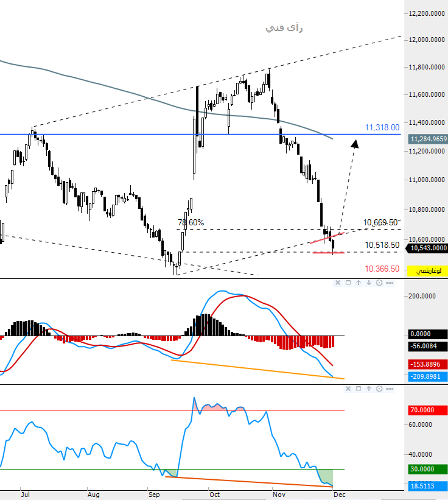Maximize the RSI indicator pane
Image resolution: width=448 pixels, height=500 pixels.
click(x=359, y=389)
